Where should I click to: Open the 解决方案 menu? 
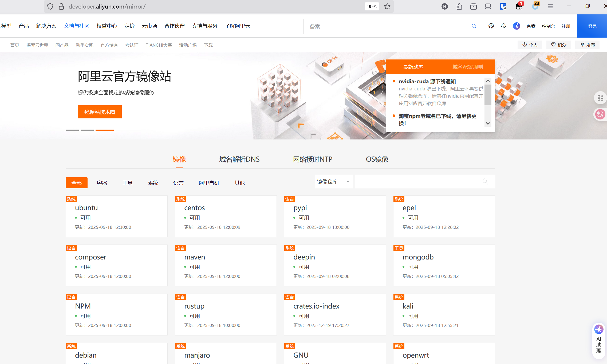46,26
